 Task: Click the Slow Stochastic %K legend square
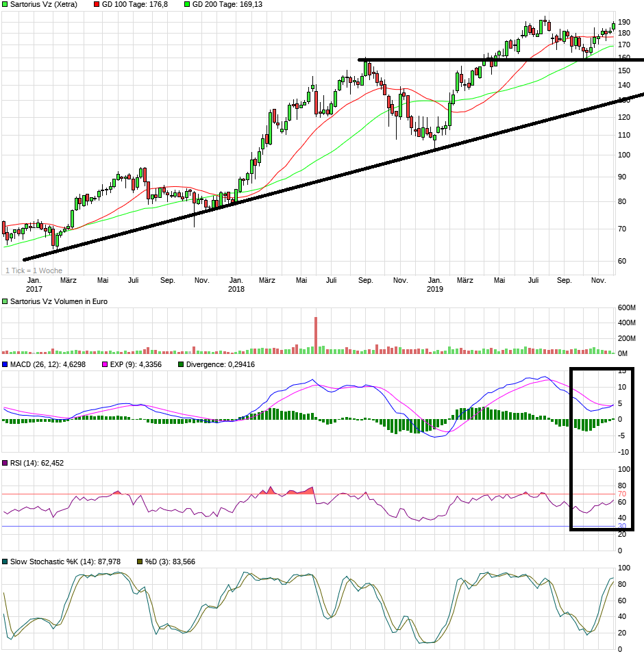point(5,562)
